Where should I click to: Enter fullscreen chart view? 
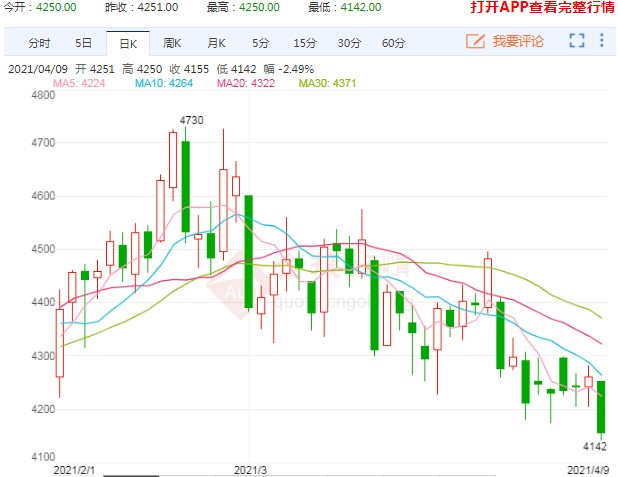click(x=577, y=41)
